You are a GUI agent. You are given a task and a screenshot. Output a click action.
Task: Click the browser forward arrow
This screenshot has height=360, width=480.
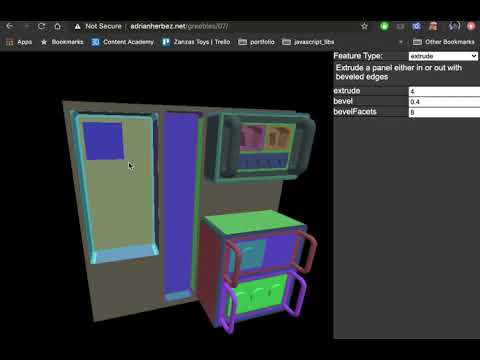coord(26,26)
